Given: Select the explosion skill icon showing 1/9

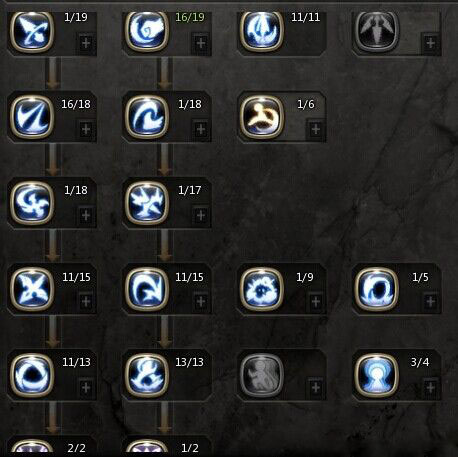Looking at the screenshot, I should click(262, 289).
